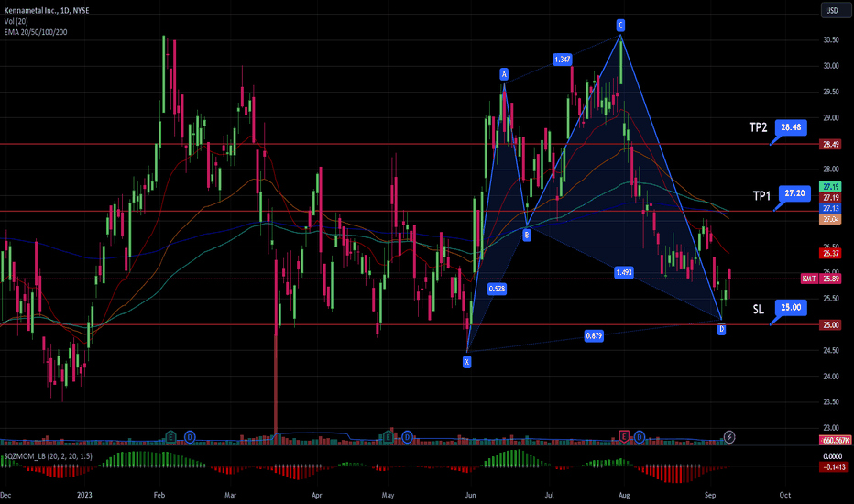
Task: Select the TP1 text label
Action: [x=761, y=195]
